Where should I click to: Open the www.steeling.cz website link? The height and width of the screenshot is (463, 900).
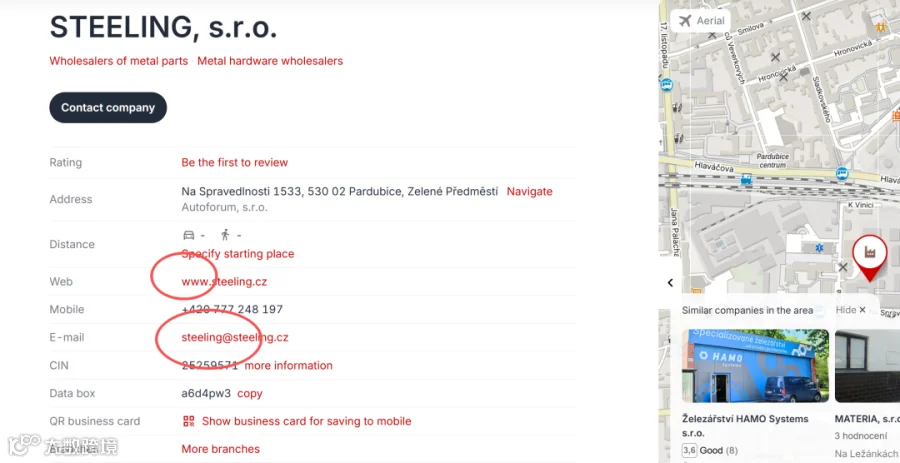click(224, 282)
